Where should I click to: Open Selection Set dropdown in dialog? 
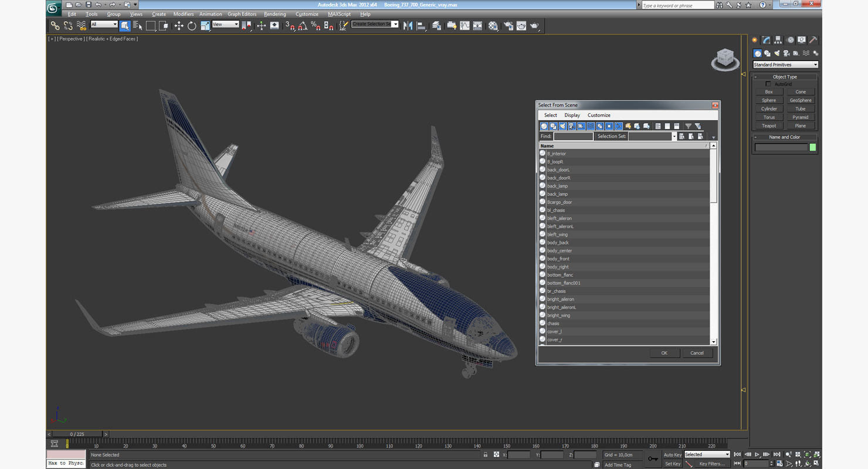674,137
